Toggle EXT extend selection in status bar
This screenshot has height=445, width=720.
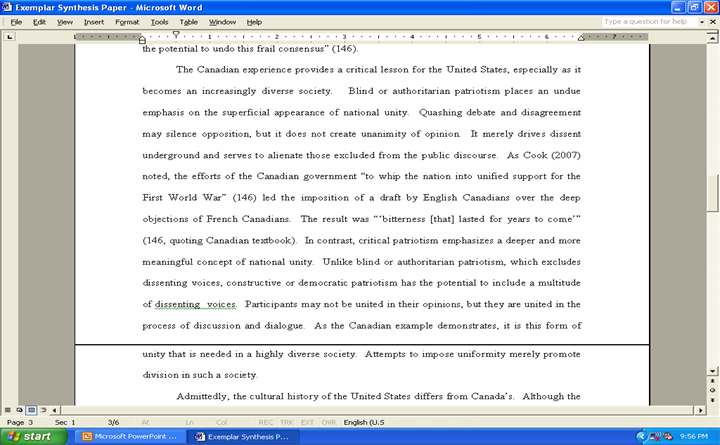(x=307, y=422)
